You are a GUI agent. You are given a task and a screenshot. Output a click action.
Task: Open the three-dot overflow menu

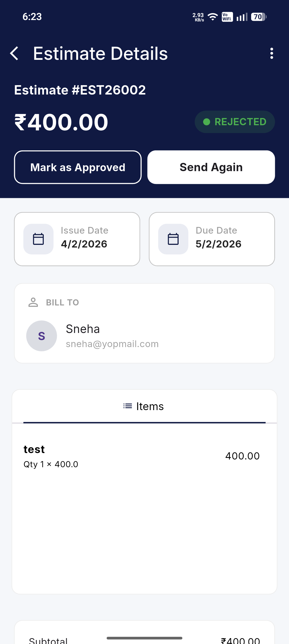tap(271, 53)
